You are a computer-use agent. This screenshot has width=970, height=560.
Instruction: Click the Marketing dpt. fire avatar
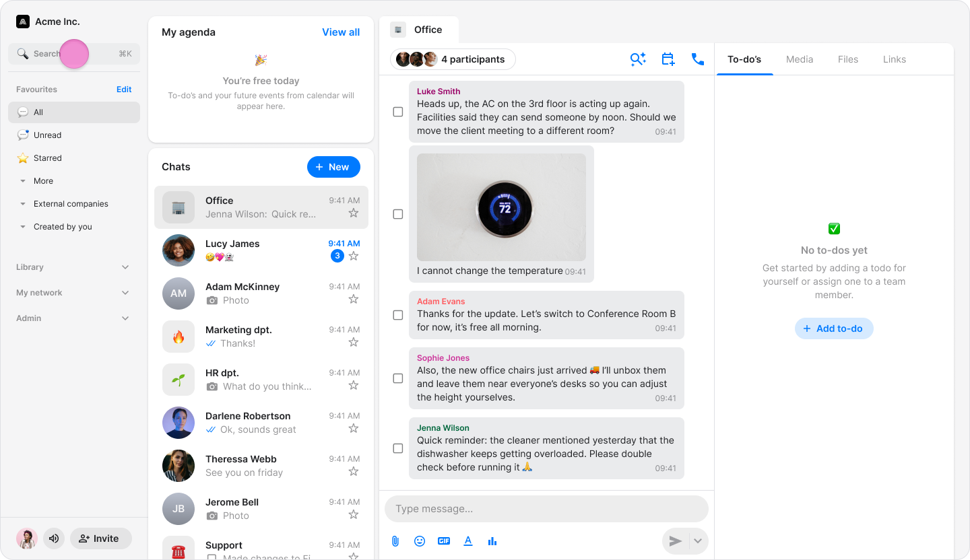[x=179, y=337]
